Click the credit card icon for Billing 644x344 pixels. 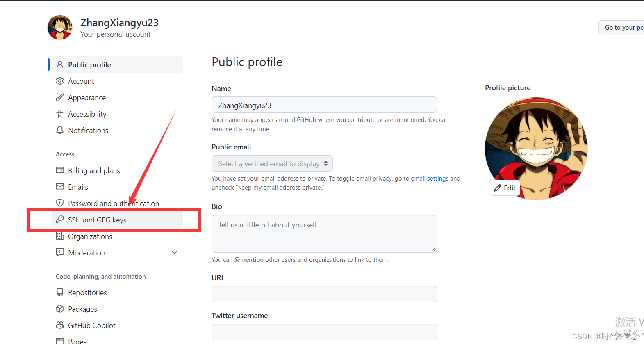coord(60,170)
